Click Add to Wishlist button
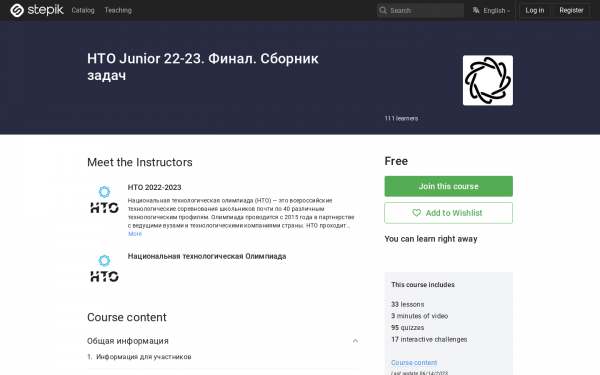 coord(448,213)
